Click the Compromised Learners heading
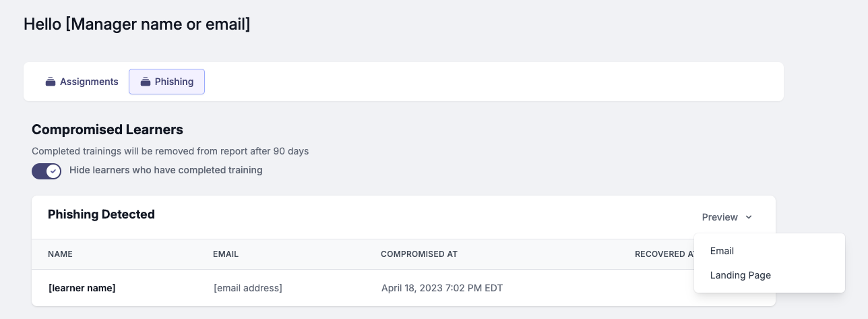Screen dimensions: 868x319 [107, 129]
